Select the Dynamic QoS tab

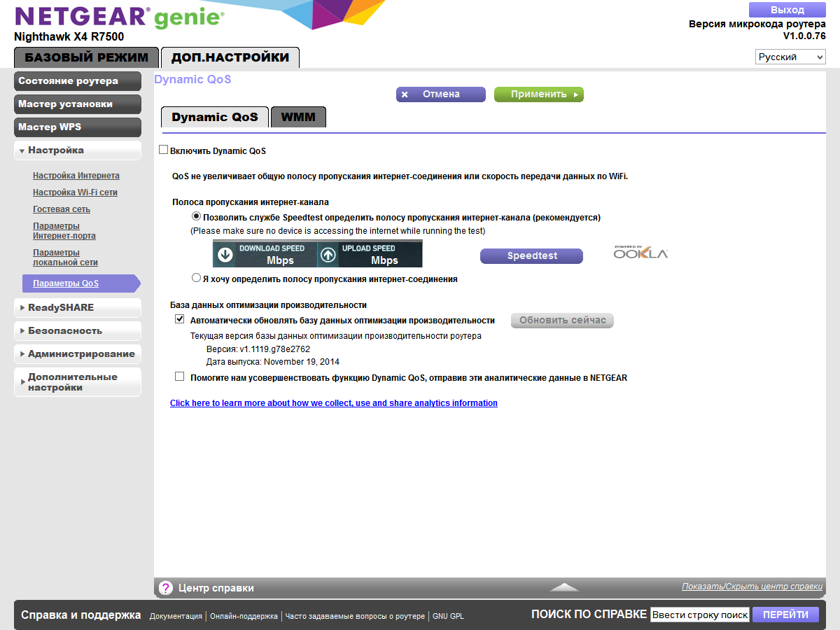tap(215, 117)
